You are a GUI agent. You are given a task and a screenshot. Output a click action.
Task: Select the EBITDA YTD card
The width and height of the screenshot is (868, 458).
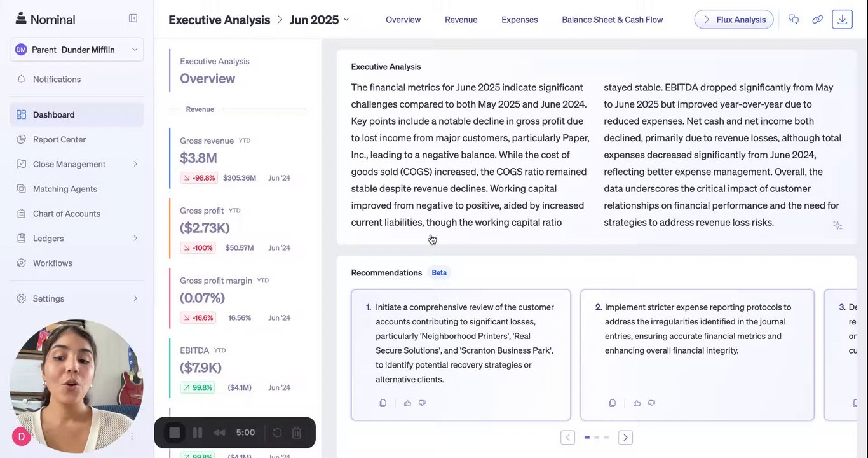coord(236,368)
